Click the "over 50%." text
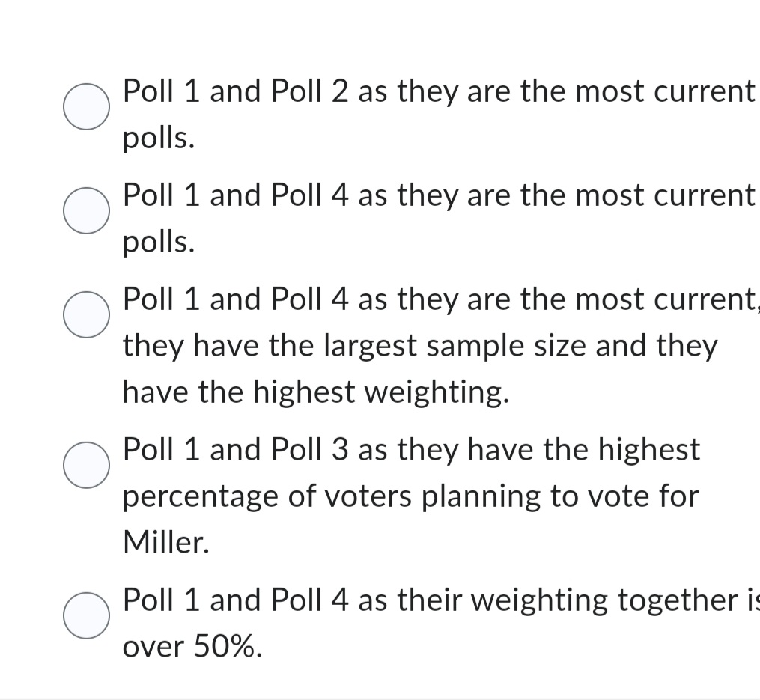760x700 pixels. pos(192,647)
